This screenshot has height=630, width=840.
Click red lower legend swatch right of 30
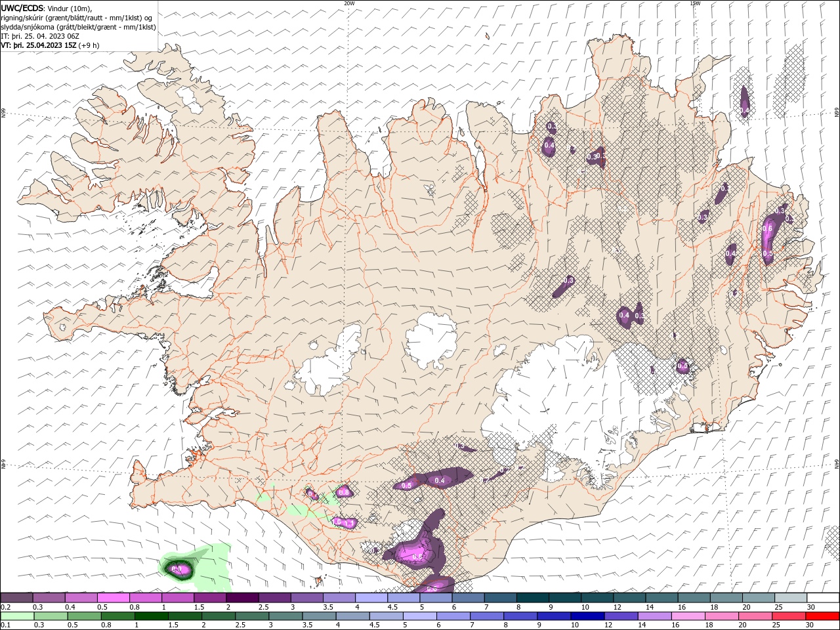coord(823,616)
